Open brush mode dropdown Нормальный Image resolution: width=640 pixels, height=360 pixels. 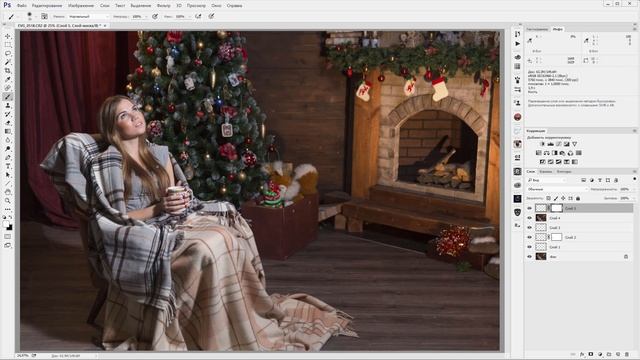[88, 16]
